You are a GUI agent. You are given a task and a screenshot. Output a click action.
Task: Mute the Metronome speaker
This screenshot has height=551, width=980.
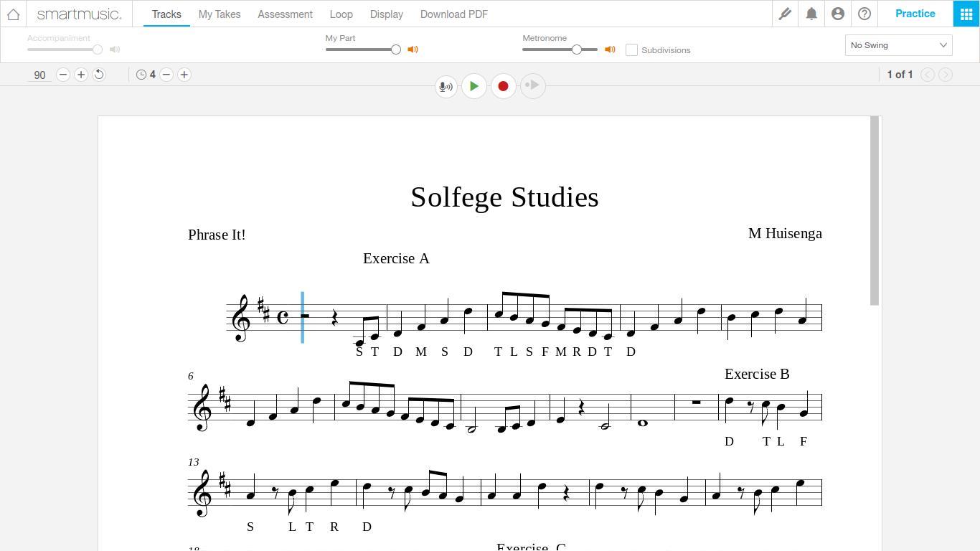[610, 50]
